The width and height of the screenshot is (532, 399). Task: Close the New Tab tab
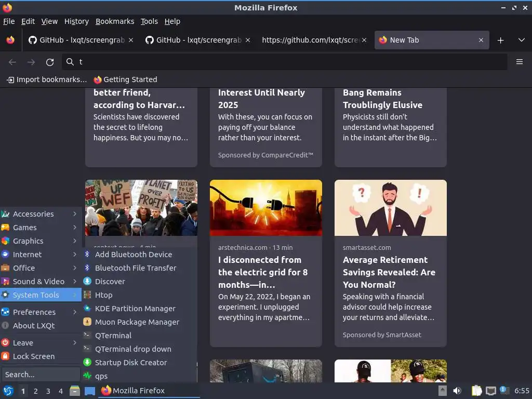pyautogui.click(x=481, y=40)
